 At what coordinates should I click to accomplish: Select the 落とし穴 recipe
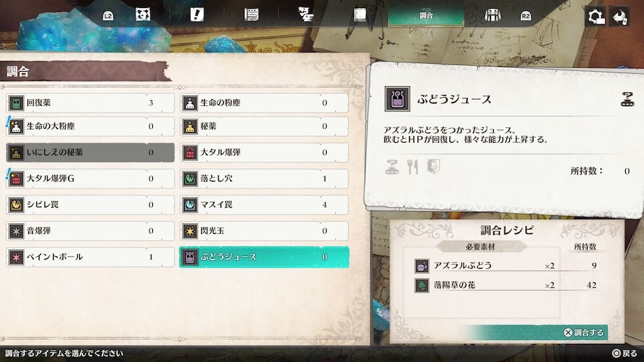coord(264,178)
